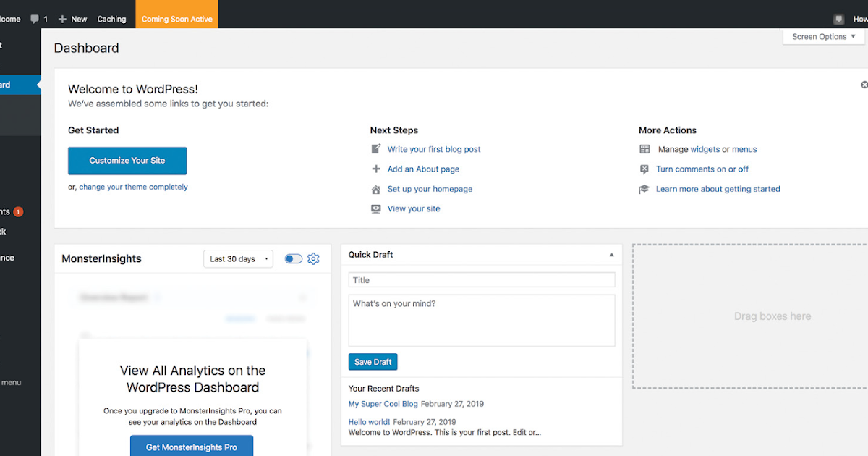
Task: Open the Set up your homepage link
Action: (430, 189)
